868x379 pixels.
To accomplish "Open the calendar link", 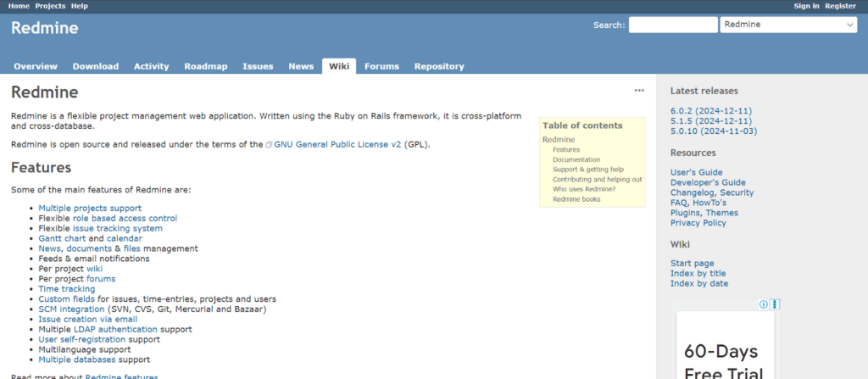I will click(125, 238).
